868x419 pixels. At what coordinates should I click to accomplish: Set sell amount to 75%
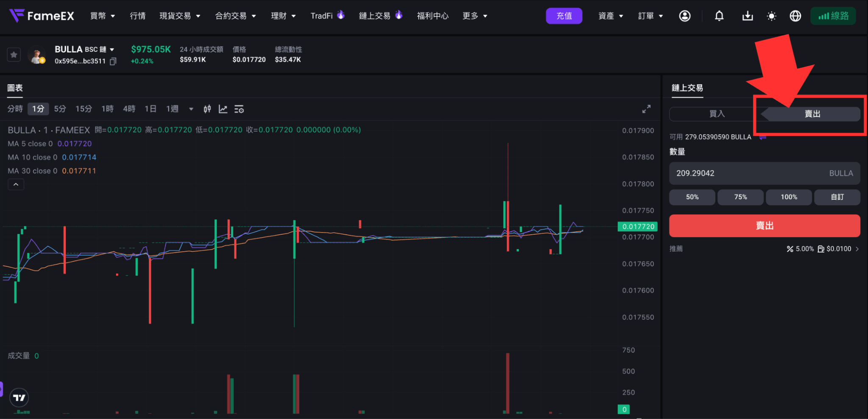pyautogui.click(x=740, y=197)
